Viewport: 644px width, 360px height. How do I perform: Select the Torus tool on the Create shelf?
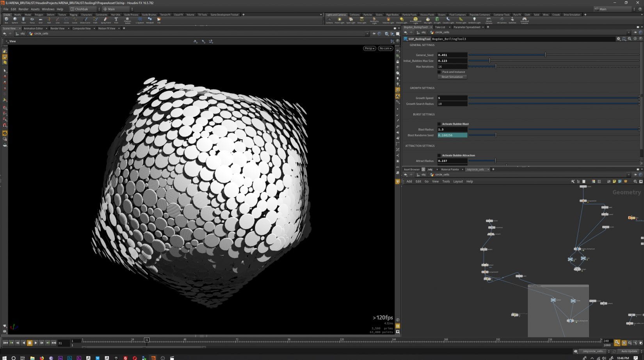32,20
